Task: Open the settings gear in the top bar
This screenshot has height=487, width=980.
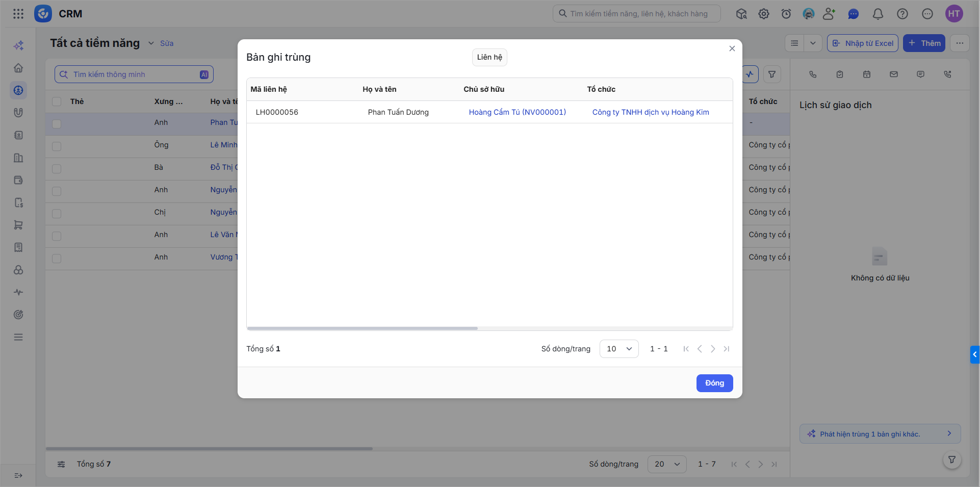Action: [x=764, y=14]
